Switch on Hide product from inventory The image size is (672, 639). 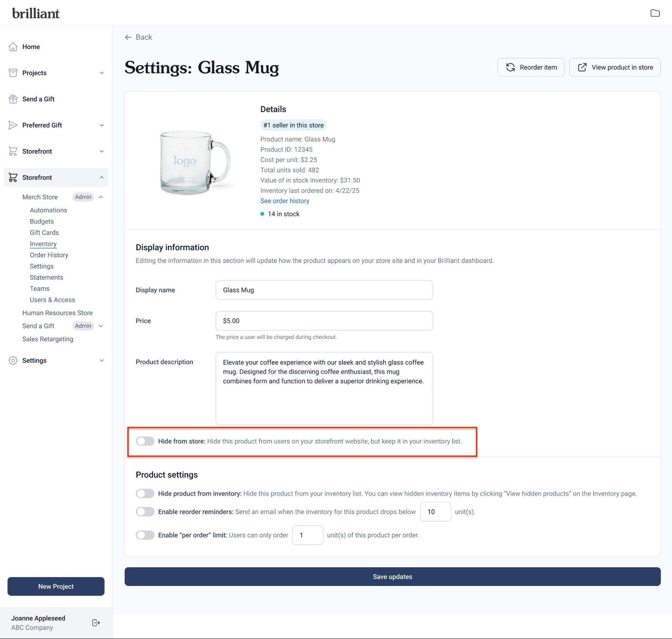(145, 494)
